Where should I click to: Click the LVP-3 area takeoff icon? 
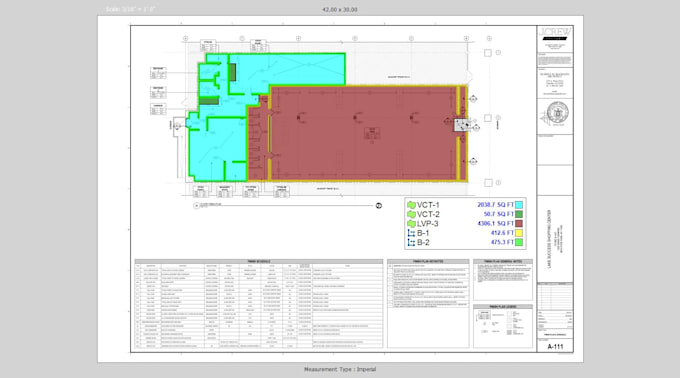pos(411,224)
